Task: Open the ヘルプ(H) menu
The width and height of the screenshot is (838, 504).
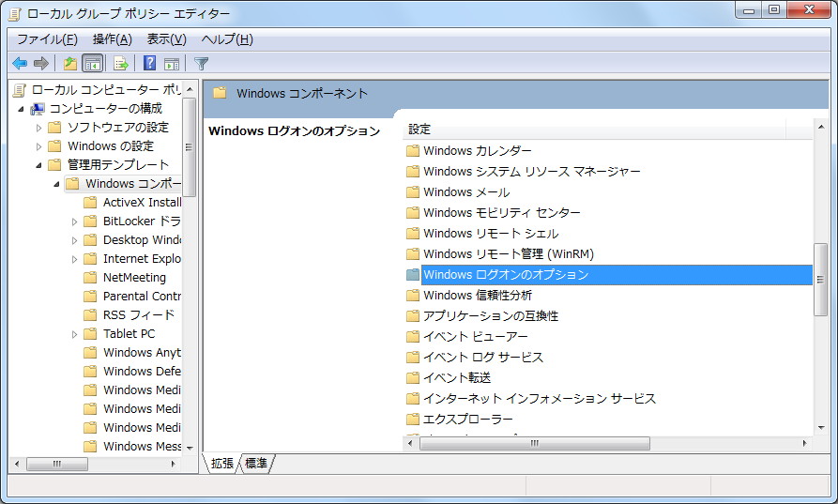Action: 227,39
